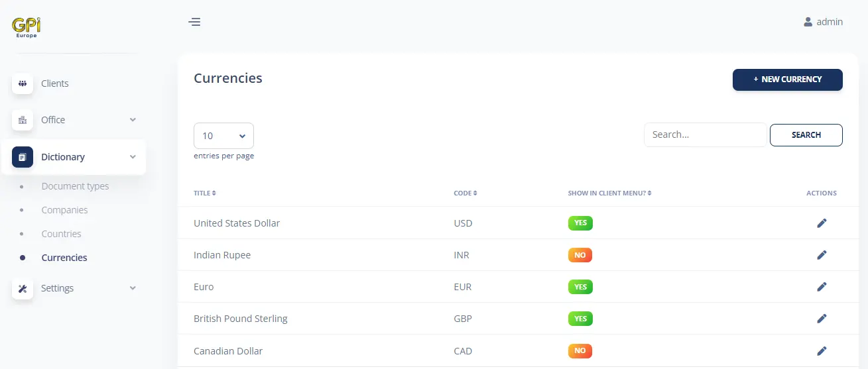Click the Settings tools sidebar icon
The width and height of the screenshot is (868, 369).
click(x=23, y=288)
